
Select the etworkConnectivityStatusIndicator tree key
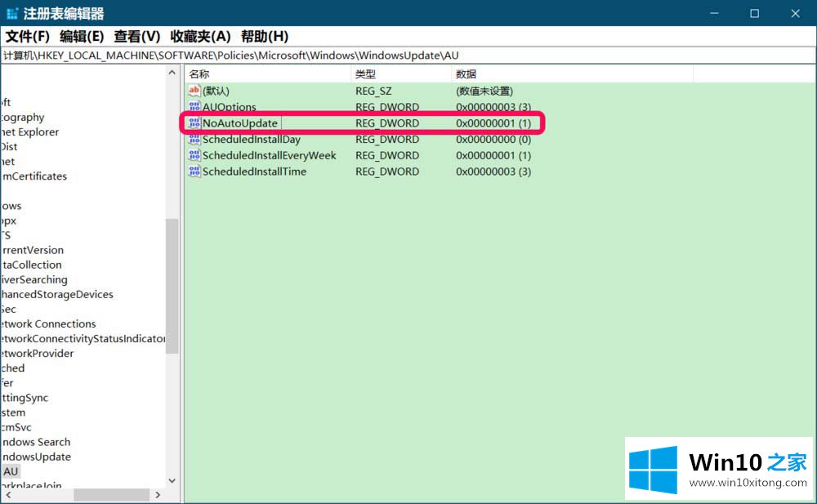(83, 339)
